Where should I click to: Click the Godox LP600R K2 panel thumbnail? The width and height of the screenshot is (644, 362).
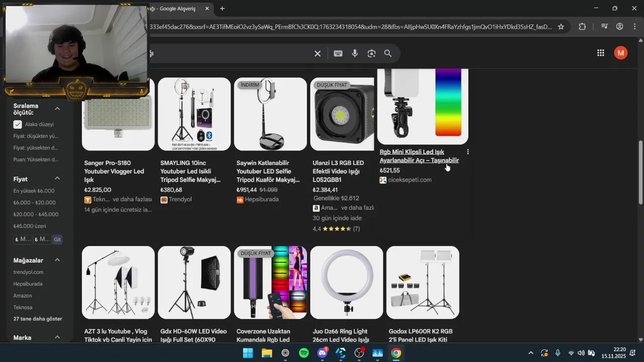tap(422, 283)
